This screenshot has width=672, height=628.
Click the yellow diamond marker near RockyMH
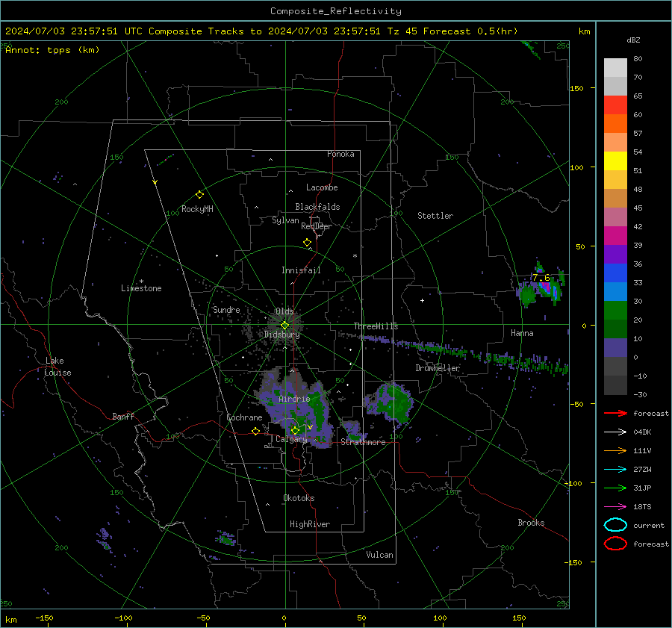point(199,195)
